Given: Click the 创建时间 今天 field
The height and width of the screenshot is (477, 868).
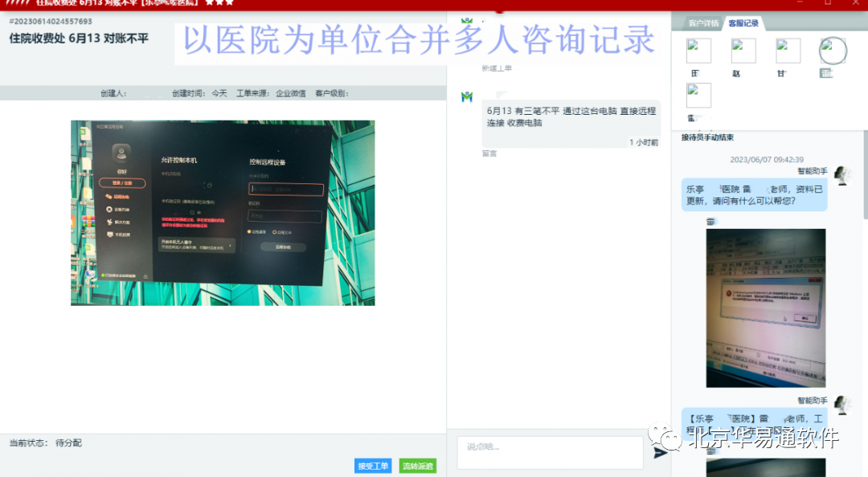Looking at the screenshot, I should point(199,93).
